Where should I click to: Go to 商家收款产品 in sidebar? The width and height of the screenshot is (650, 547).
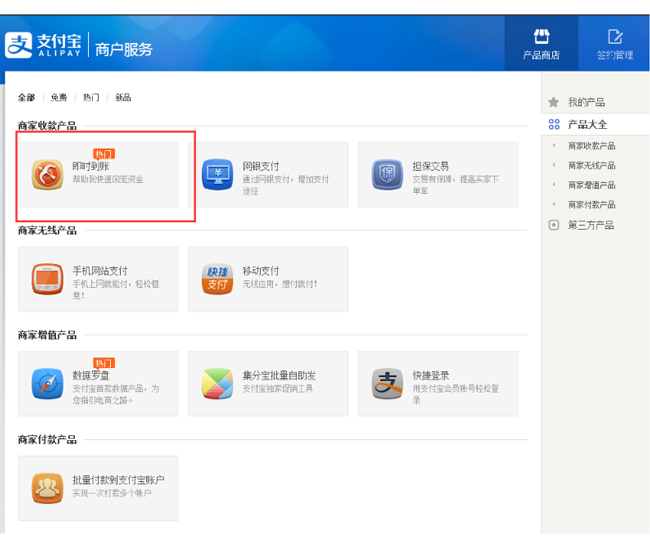(592, 146)
